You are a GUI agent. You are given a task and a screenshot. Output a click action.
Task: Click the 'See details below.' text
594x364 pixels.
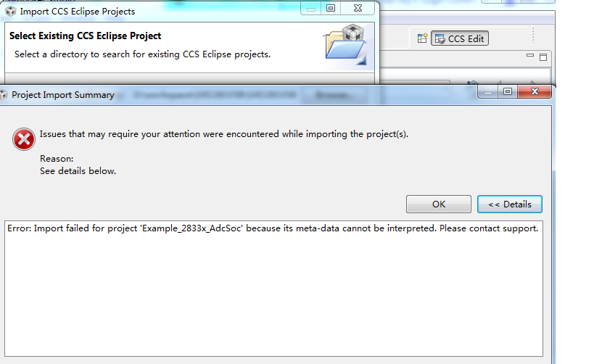pos(78,171)
